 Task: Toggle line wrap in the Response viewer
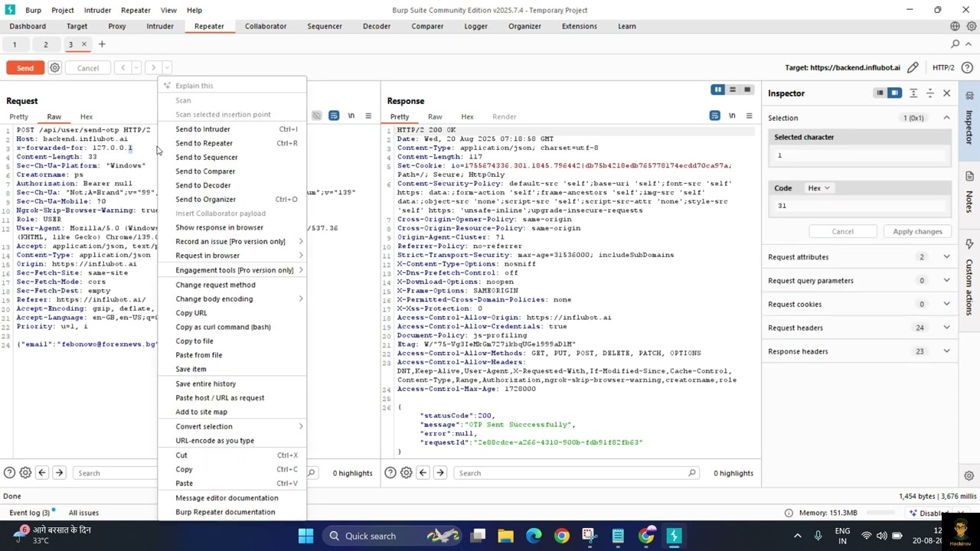pos(714,116)
